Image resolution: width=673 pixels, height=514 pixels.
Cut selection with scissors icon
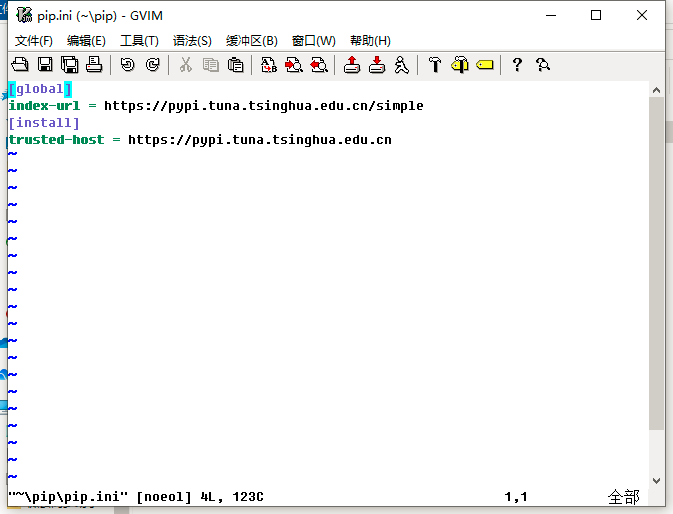click(185, 65)
